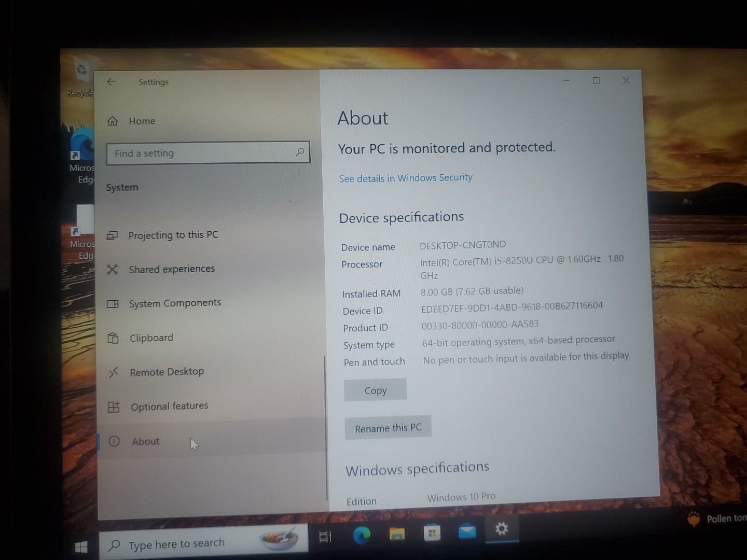Click the search highlight bowl image
Viewport: 747px width, 560px height.
click(x=280, y=539)
